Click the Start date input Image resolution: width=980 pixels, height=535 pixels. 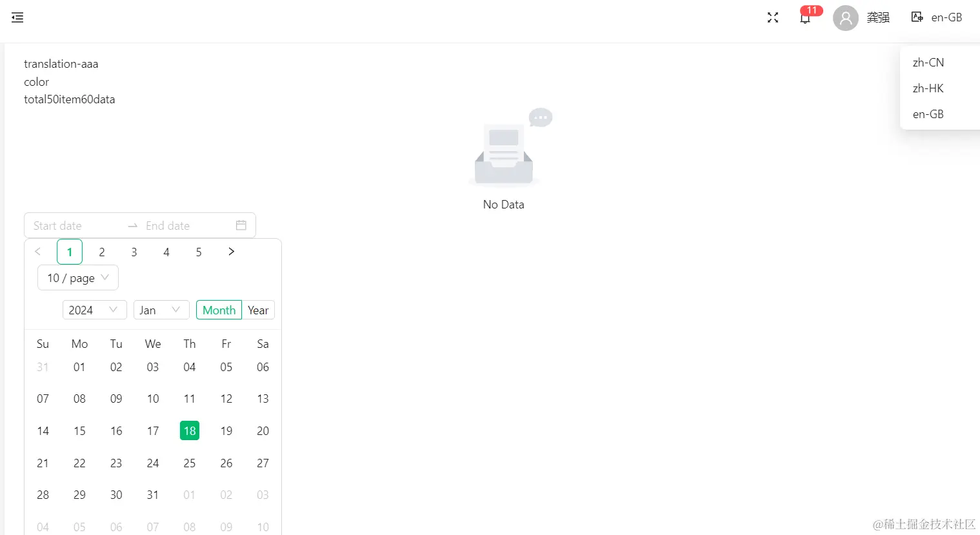click(x=76, y=226)
